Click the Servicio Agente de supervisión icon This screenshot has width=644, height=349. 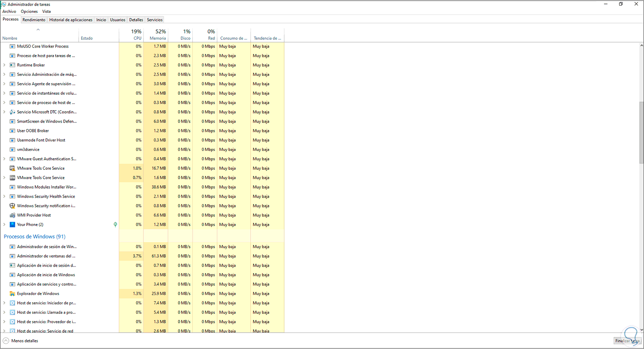pyautogui.click(x=12, y=84)
